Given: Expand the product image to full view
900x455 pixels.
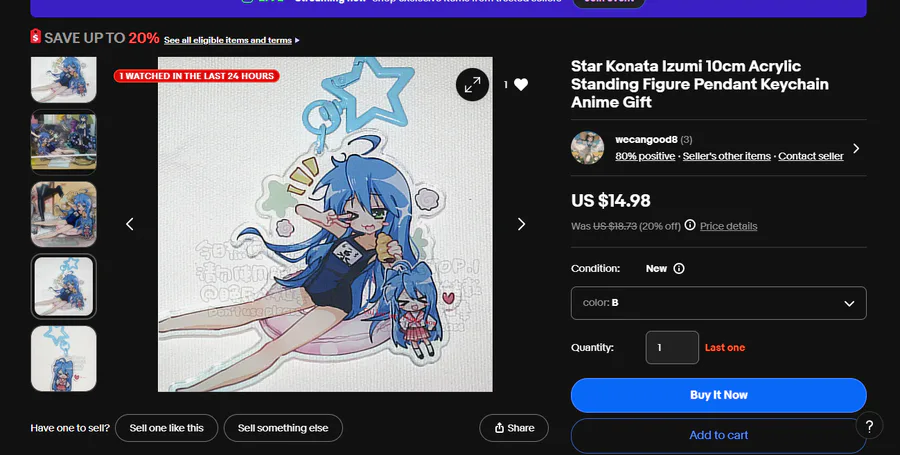Looking at the screenshot, I should [x=472, y=85].
